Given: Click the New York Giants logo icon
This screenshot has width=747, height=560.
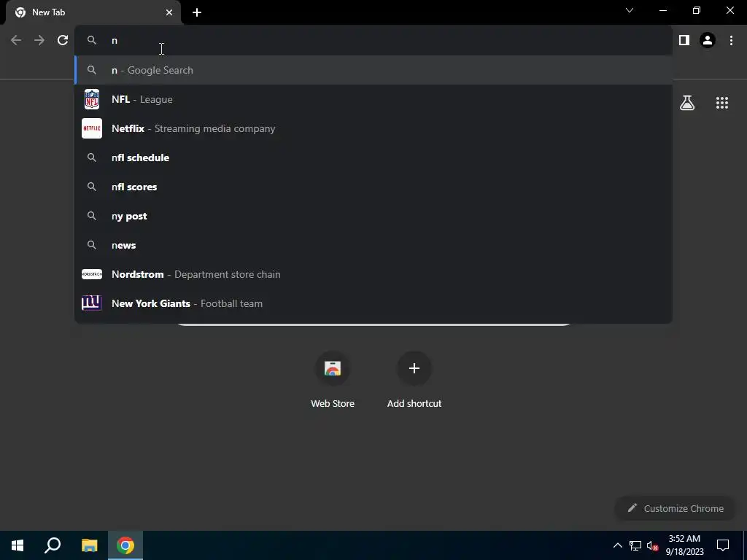Looking at the screenshot, I should (91, 303).
